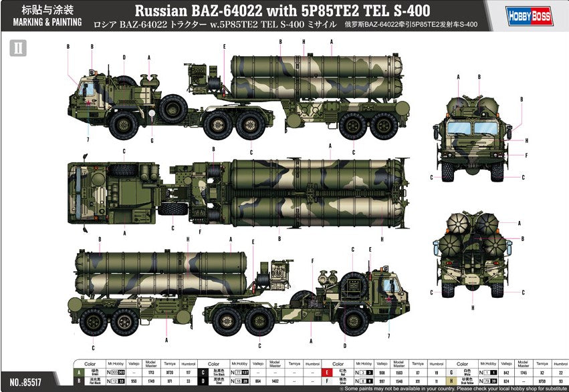Image resolution: width=569 pixels, height=392 pixels.
Task: Click the scheme II badge
Action: click(x=18, y=48)
